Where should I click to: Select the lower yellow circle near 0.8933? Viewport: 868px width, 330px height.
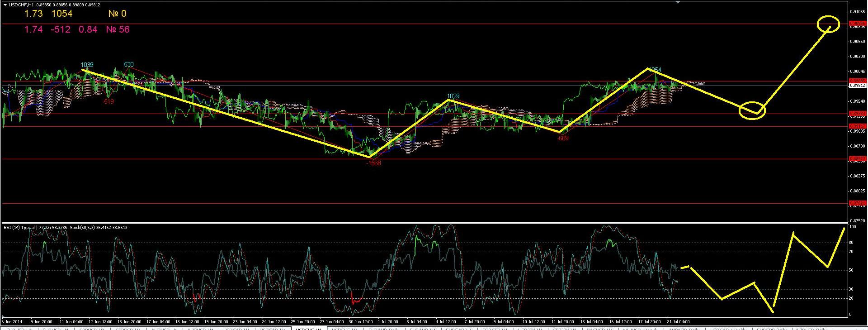point(752,110)
